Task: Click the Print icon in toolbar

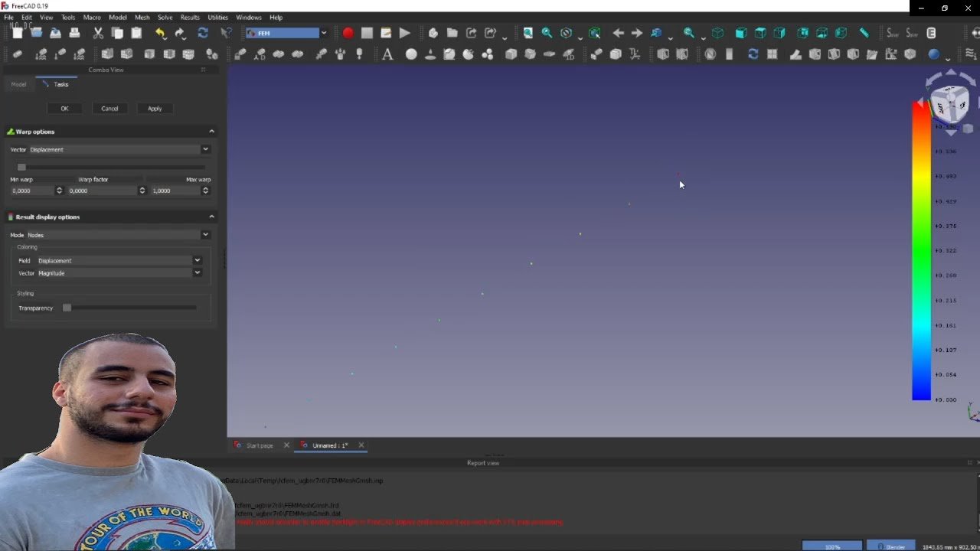Action: [x=74, y=33]
